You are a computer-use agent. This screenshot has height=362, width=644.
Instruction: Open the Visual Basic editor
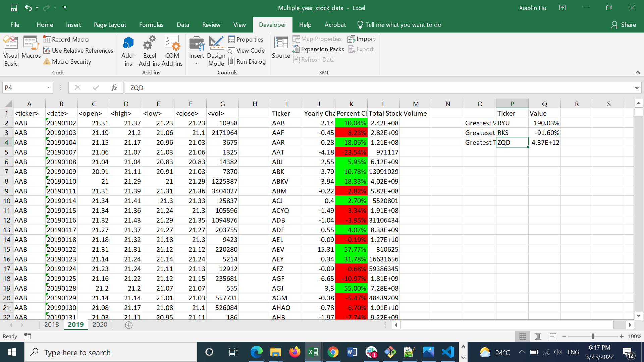coord(11,51)
